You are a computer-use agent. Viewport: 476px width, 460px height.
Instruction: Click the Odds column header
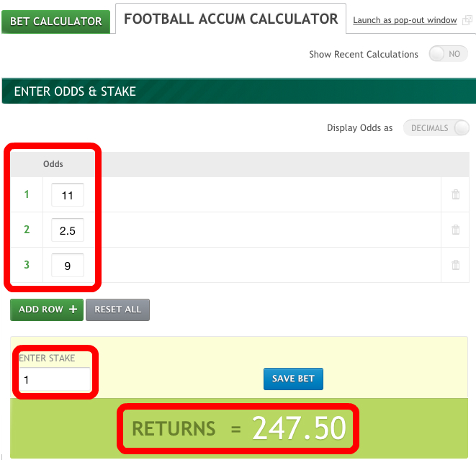click(53, 164)
